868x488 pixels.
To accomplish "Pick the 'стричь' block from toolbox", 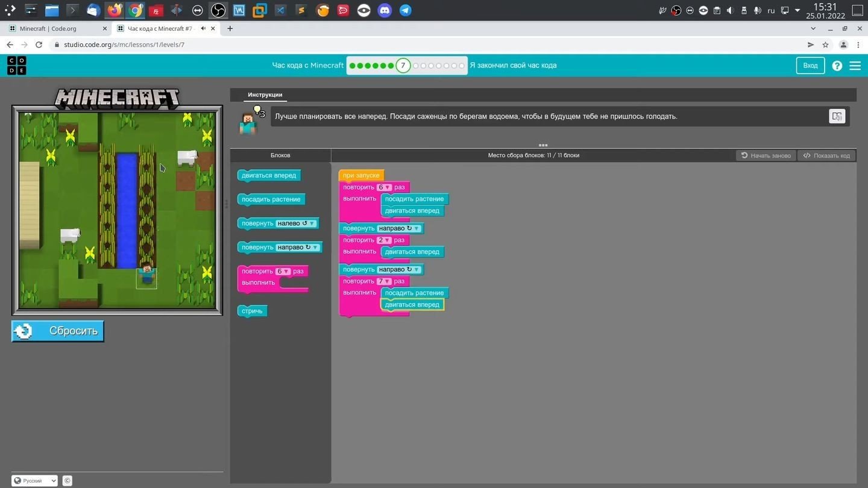I will pos(252,311).
